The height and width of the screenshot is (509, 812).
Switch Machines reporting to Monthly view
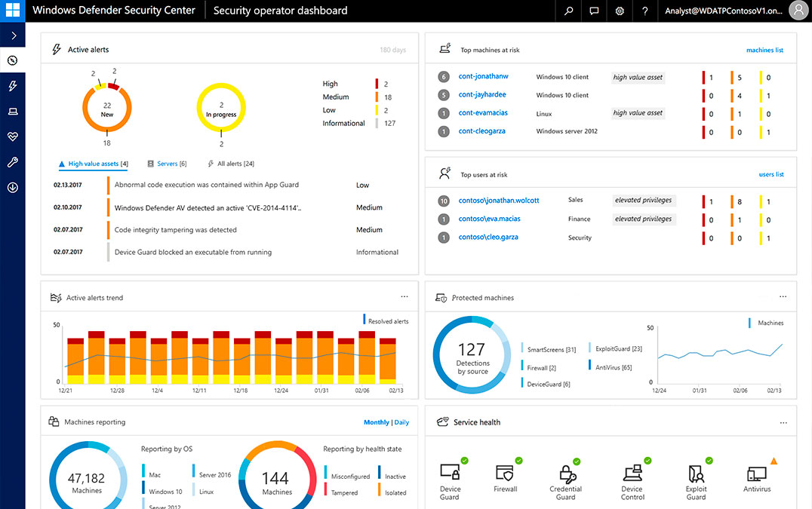(x=376, y=422)
